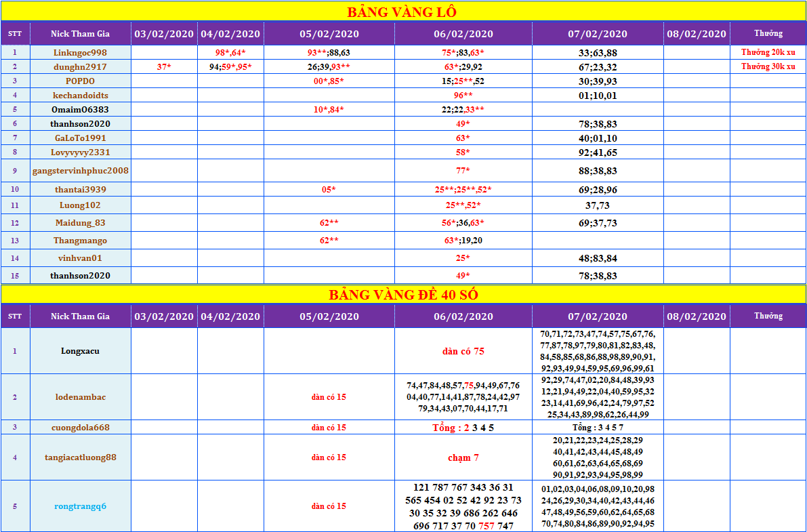Image resolution: width=807 pixels, height=532 pixels.
Task: Select the cell '48;83,84'
Action: [x=598, y=258]
